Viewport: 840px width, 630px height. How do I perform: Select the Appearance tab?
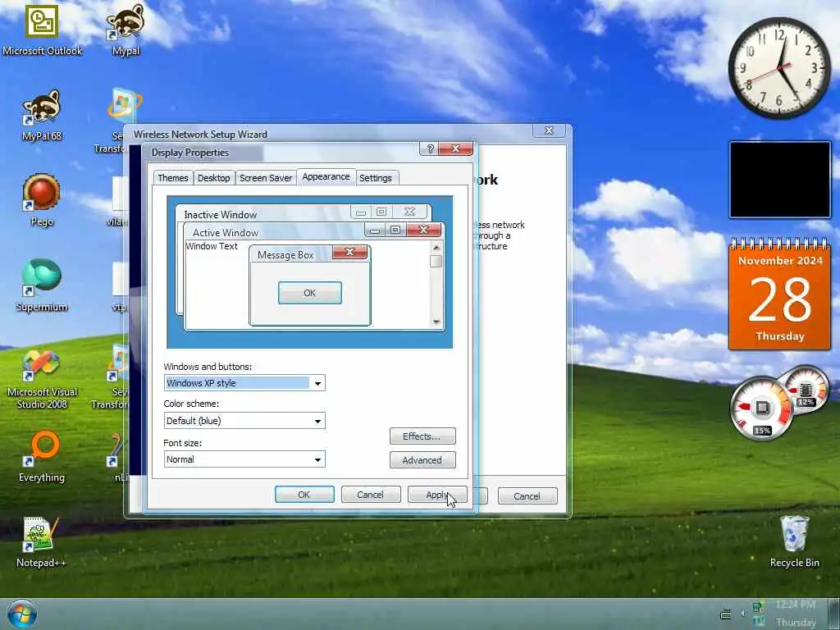pyautogui.click(x=326, y=177)
